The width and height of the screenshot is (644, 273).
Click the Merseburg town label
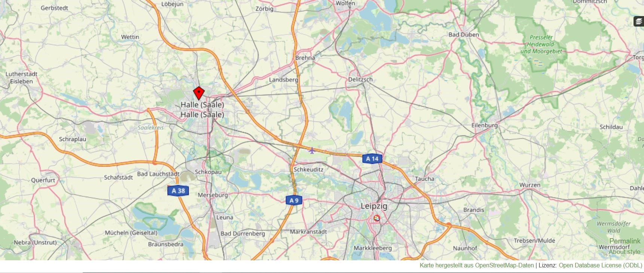tap(213, 195)
